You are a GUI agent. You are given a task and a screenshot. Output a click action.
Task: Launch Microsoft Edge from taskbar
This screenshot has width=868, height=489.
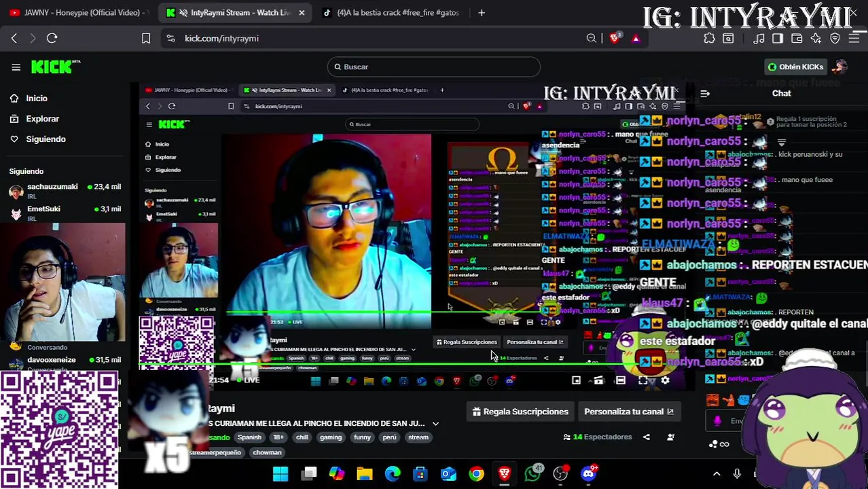tap(393, 473)
